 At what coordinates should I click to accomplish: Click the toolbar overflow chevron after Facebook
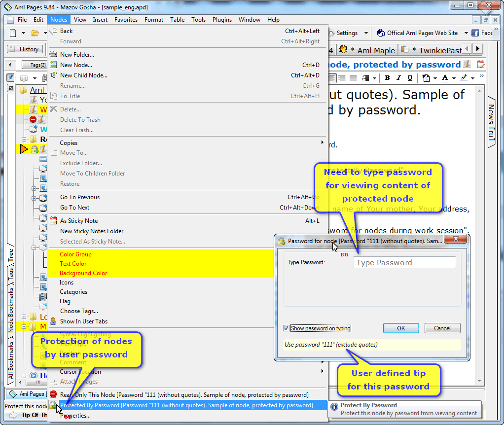point(496,29)
